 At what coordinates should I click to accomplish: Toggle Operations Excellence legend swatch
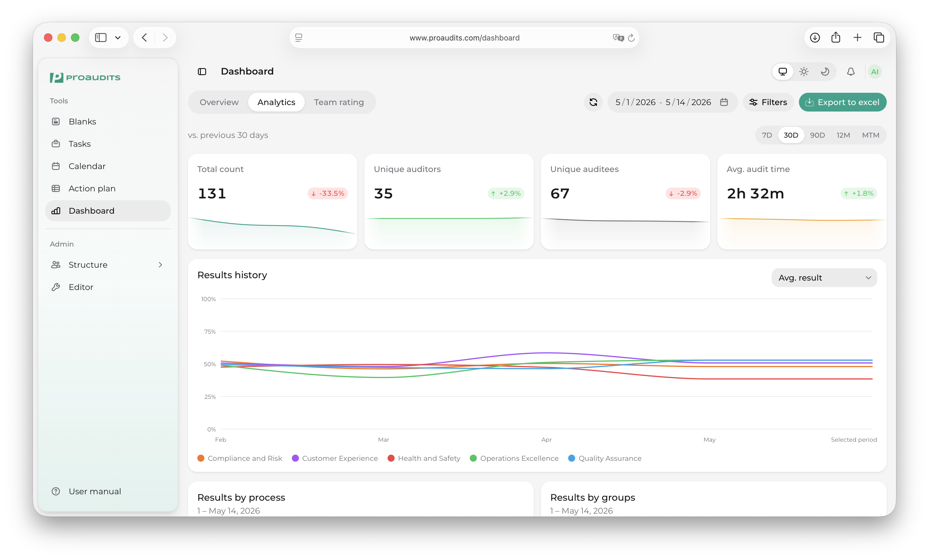(473, 458)
